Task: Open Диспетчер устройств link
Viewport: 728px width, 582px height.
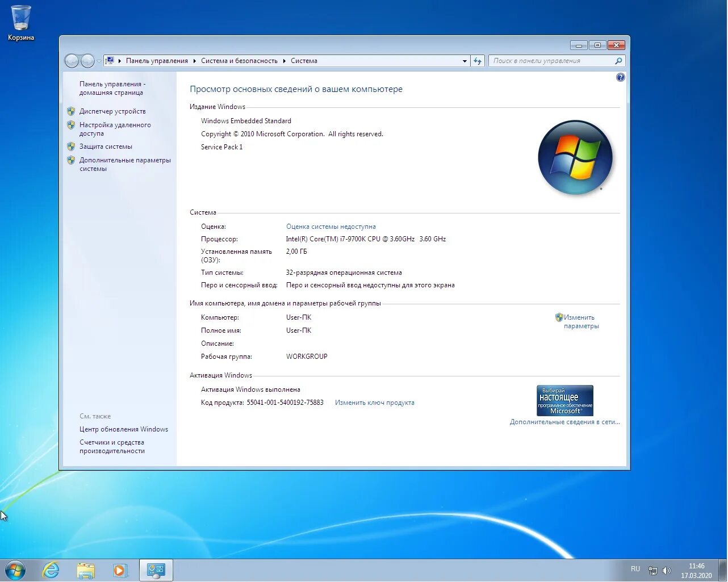Action: tap(112, 111)
